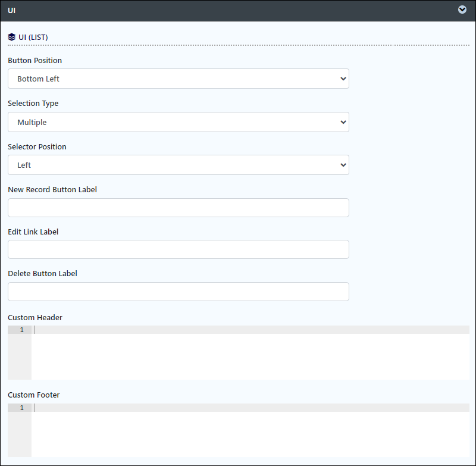Click the Custom Footer label
476x466 pixels.
coord(34,395)
